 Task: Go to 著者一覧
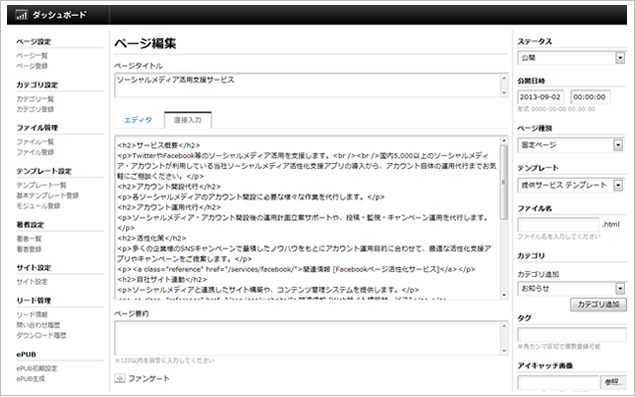click(29, 239)
